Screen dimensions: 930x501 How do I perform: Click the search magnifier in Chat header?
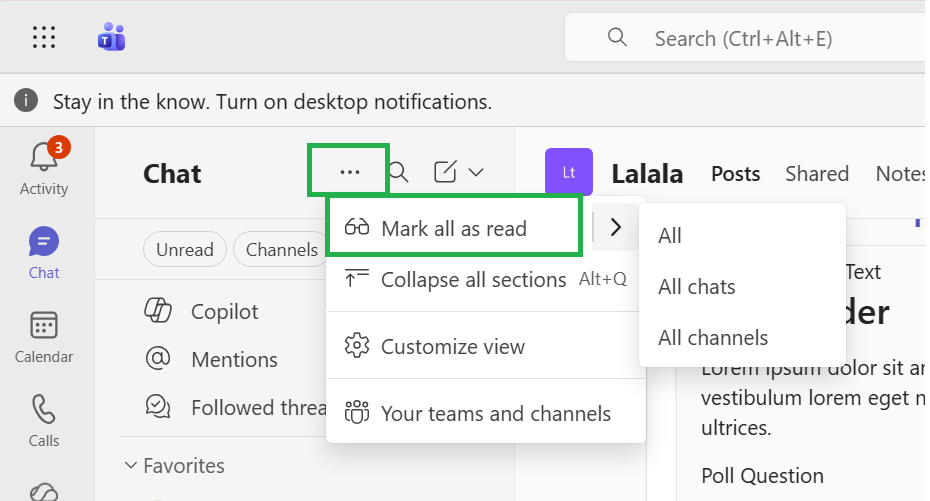pyautogui.click(x=399, y=172)
